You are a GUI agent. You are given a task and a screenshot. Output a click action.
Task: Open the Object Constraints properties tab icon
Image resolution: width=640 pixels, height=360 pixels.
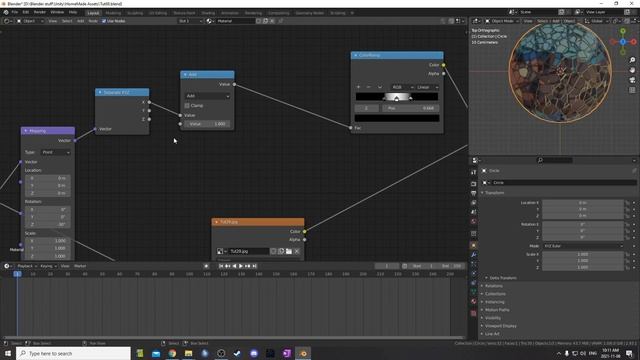tap(473, 283)
